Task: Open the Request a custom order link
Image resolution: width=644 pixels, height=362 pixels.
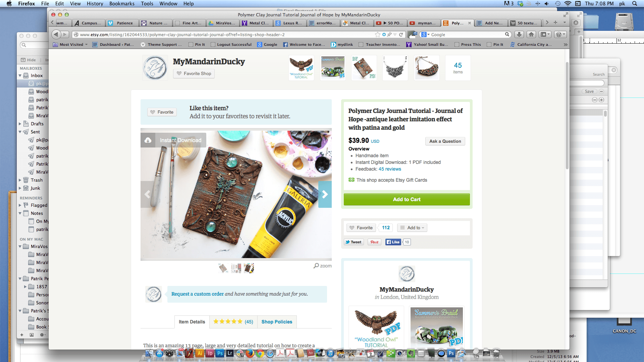Action: [x=198, y=294]
